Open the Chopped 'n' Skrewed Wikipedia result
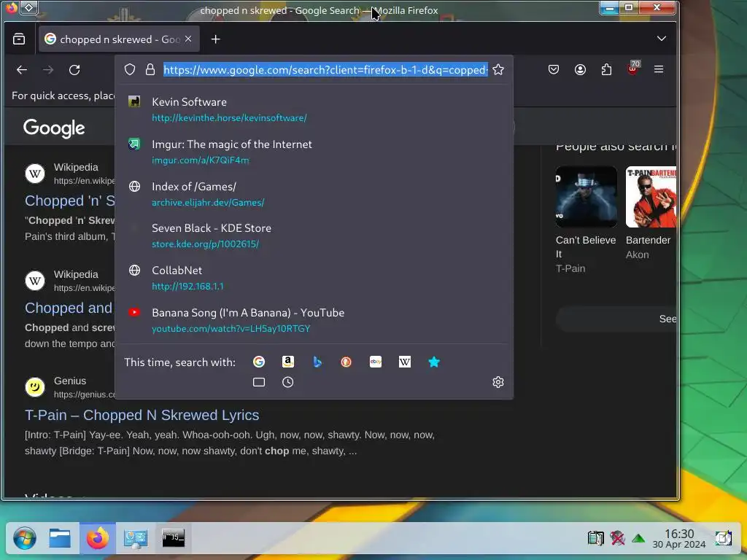 pyautogui.click(x=70, y=201)
